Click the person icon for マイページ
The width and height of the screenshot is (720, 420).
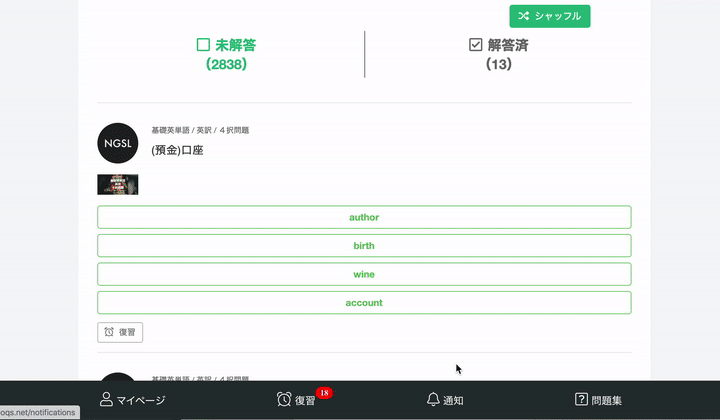coord(106,400)
